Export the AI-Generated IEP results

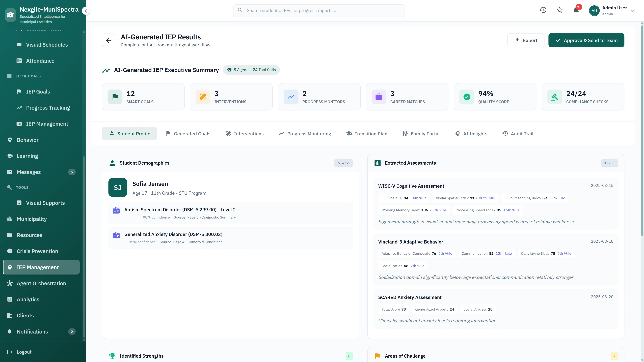(x=526, y=40)
